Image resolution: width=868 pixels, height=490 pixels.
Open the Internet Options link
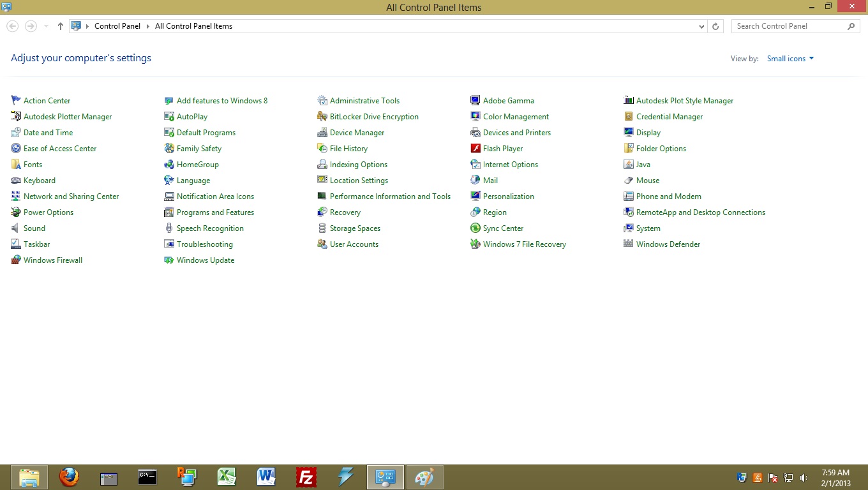click(x=511, y=165)
